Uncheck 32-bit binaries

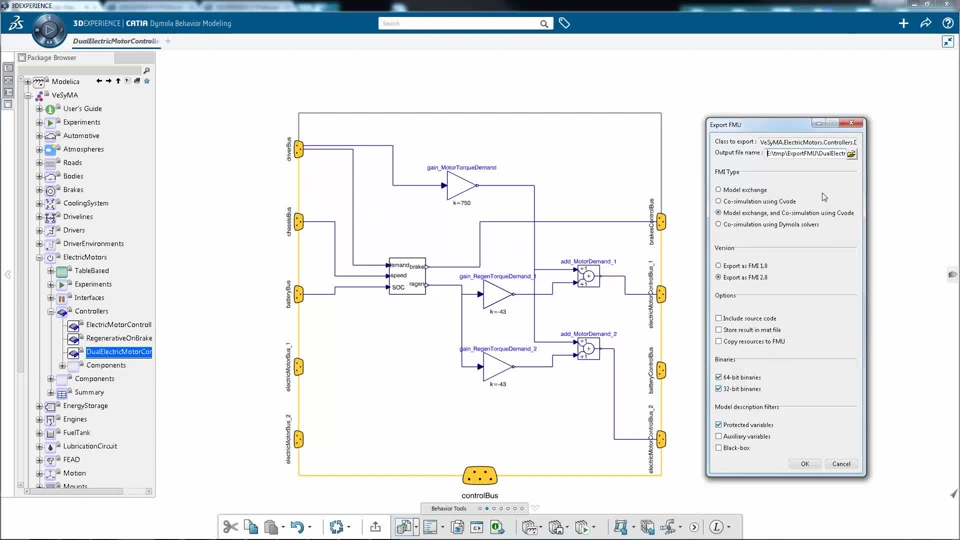(718, 389)
